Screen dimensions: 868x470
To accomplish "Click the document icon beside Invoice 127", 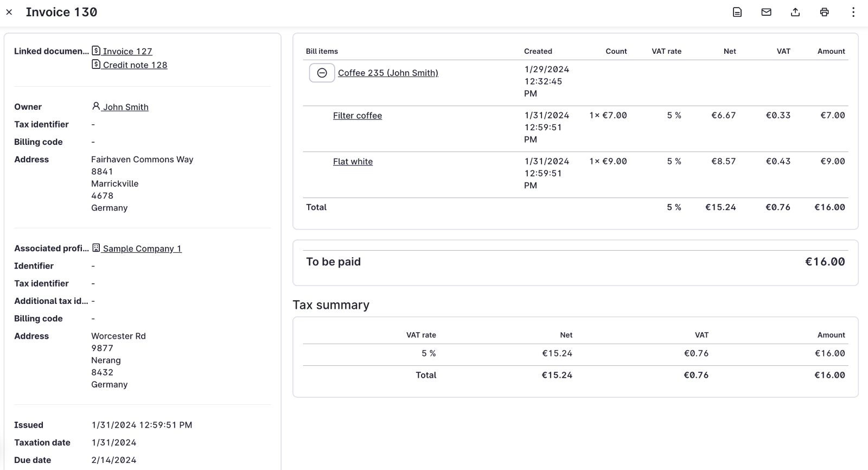I will pos(96,50).
